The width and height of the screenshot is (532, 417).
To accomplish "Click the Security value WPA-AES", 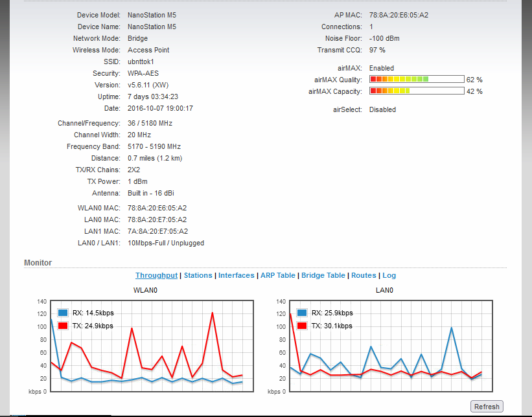I will pos(143,73).
